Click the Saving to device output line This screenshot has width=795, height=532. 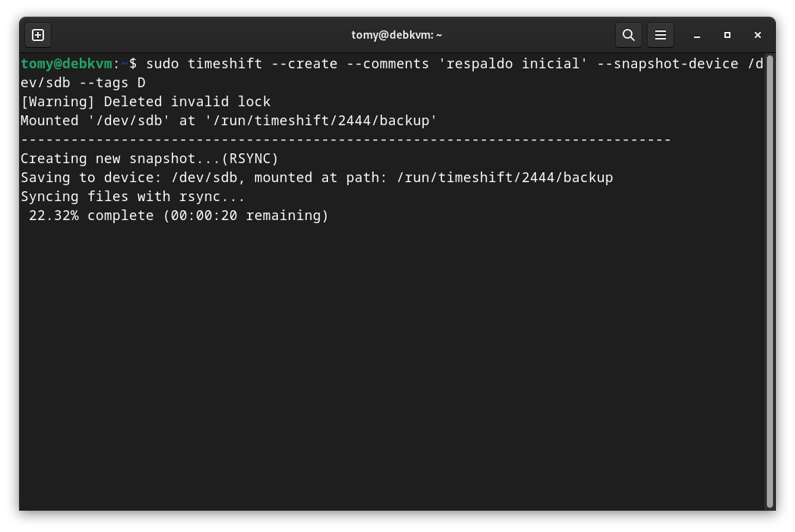pyautogui.click(x=316, y=178)
